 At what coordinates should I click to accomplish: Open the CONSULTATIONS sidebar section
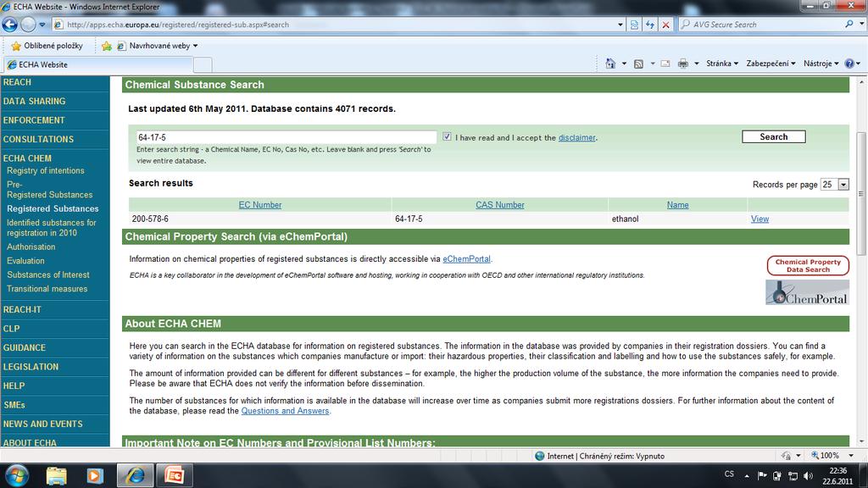tap(38, 140)
